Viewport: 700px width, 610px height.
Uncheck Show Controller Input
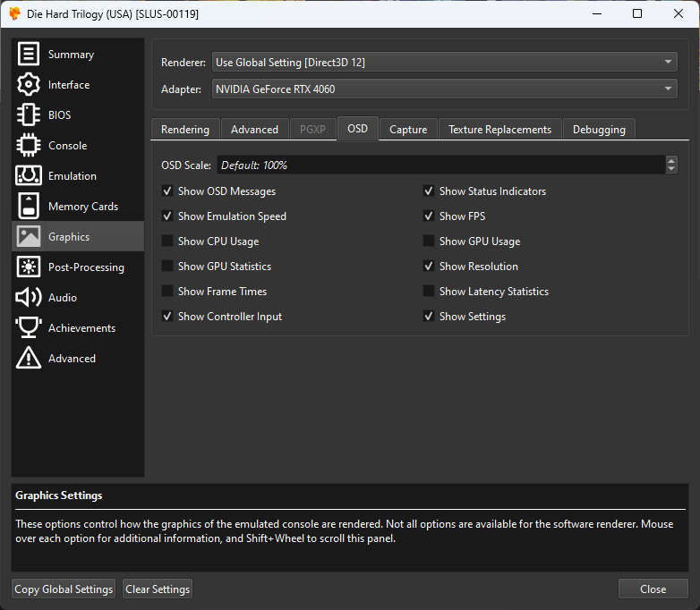[167, 316]
